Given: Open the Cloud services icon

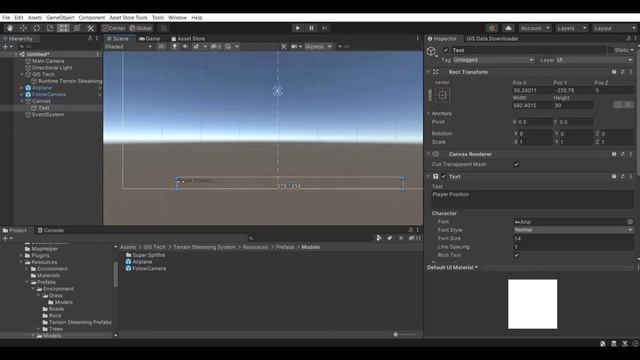Looking at the screenshot, I should 508,28.
